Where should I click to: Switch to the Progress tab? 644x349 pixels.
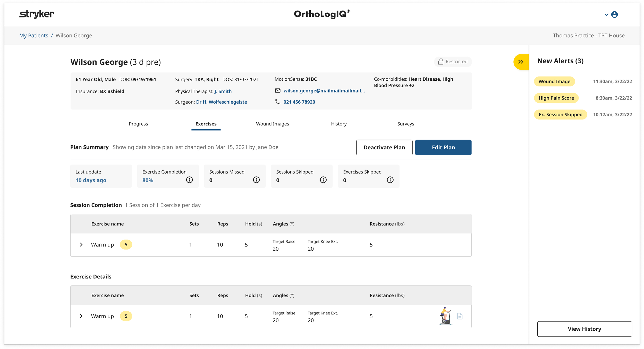(x=138, y=124)
